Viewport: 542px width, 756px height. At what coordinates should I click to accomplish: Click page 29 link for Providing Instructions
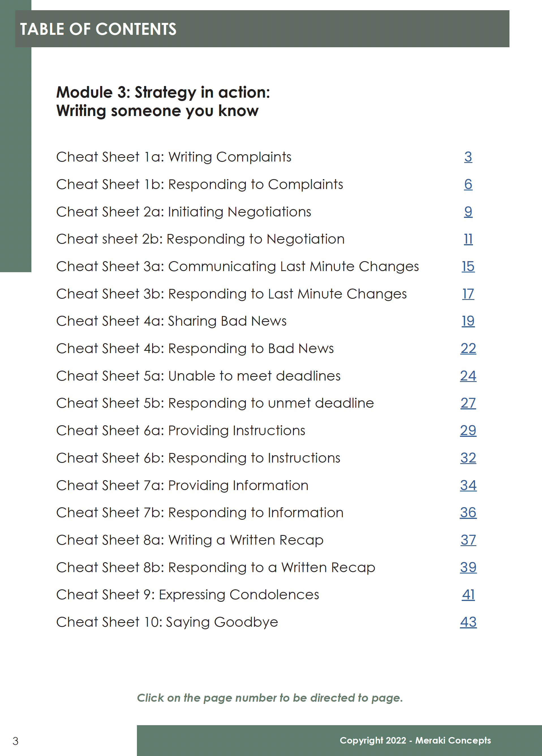pos(468,430)
